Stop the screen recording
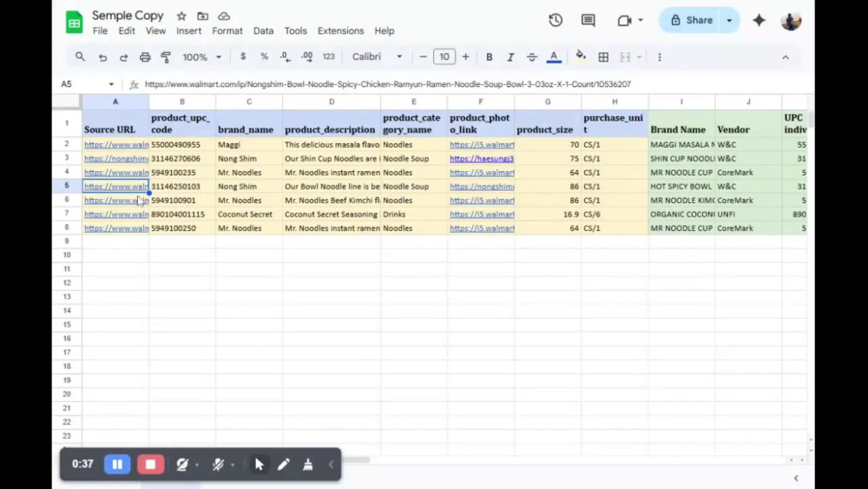The image size is (868, 489). [150, 464]
